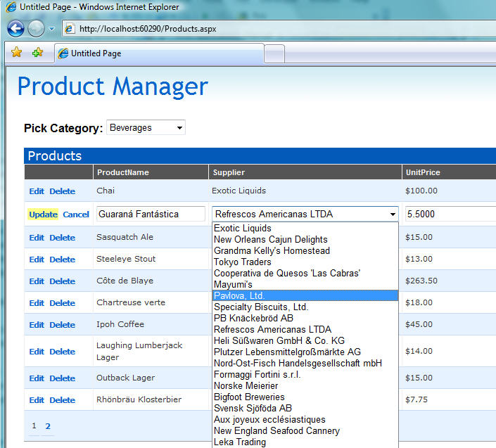This screenshot has height=448, width=496.
Task: Click the ProductName text field
Action: click(x=151, y=214)
